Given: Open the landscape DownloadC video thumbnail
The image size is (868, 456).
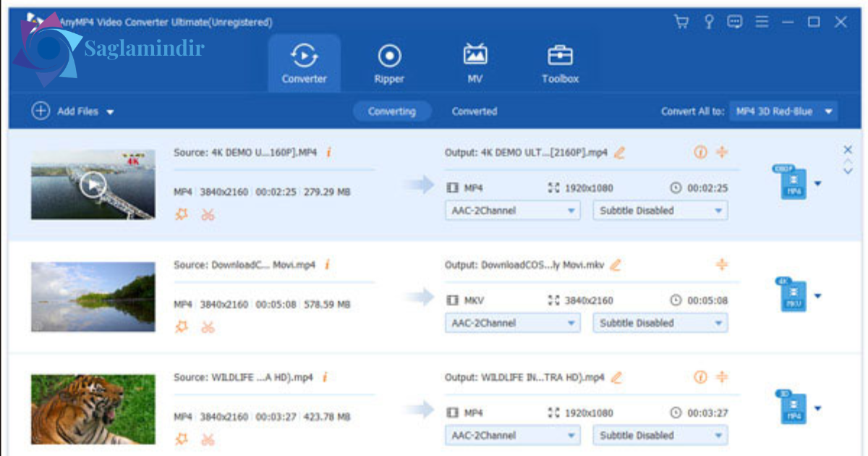Looking at the screenshot, I should pyautogui.click(x=93, y=297).
